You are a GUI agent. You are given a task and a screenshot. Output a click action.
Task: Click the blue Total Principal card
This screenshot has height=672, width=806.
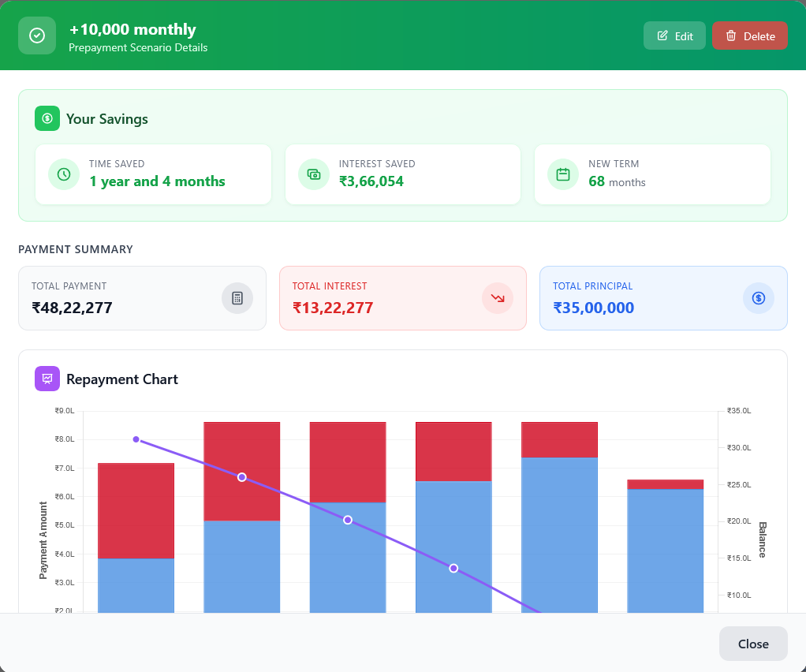click(x=663, y=298)
